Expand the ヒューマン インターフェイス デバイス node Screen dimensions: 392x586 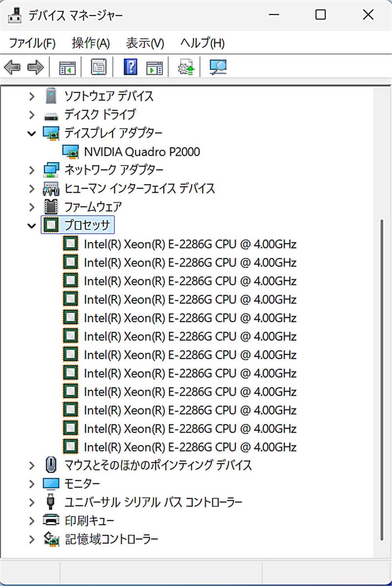click(x=32, y=188)
